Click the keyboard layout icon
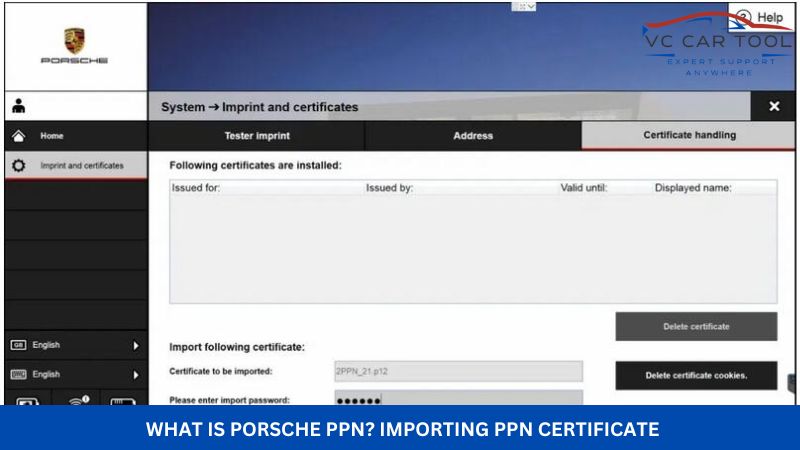The height and width of the screenshot is (450, 800). [x=18, y=374]
